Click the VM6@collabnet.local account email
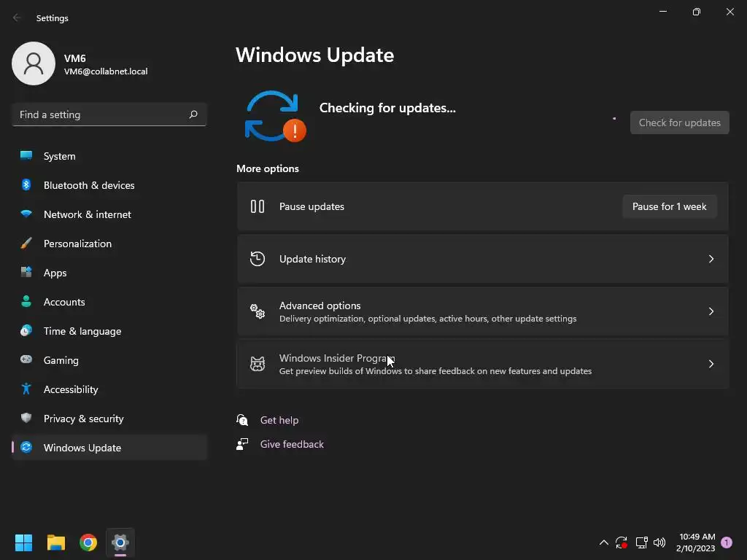This screenshot has width=747, height=560. pyautogui.click(x=106, y=71)
